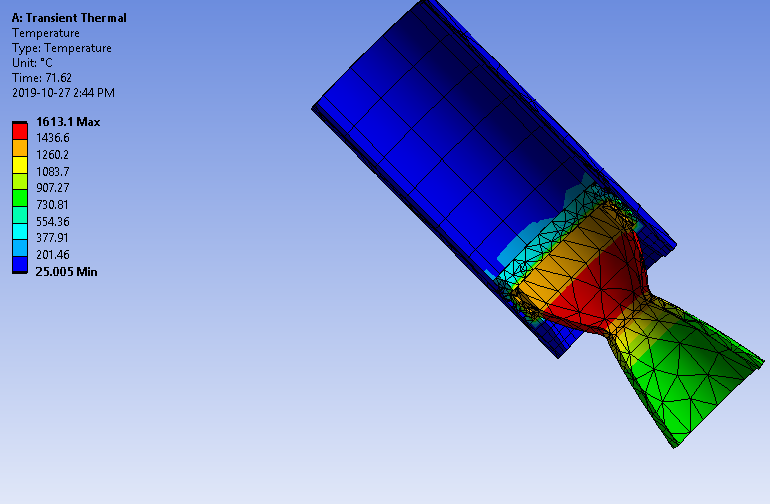Click the 'A: Transient Thermal' title text
Viewport: 770px width, 504px height.
[x=69, y=18]
